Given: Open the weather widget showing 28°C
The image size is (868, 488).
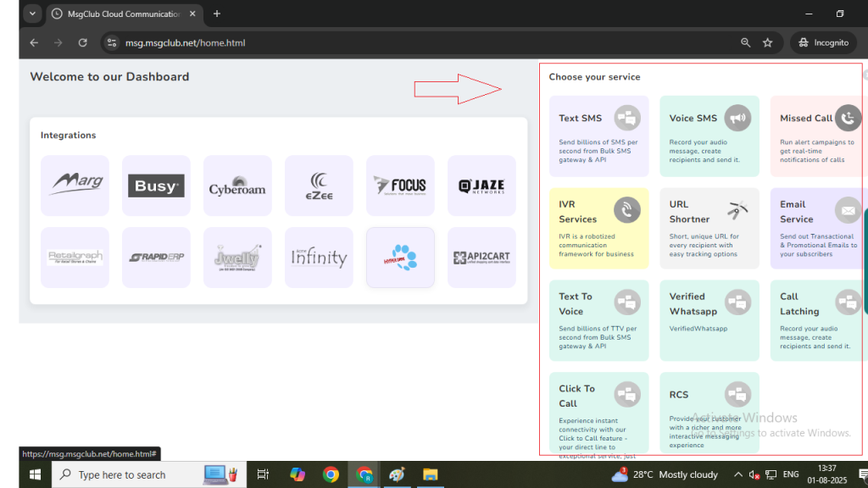Looking at the screenshot, I should coord(665,474).
